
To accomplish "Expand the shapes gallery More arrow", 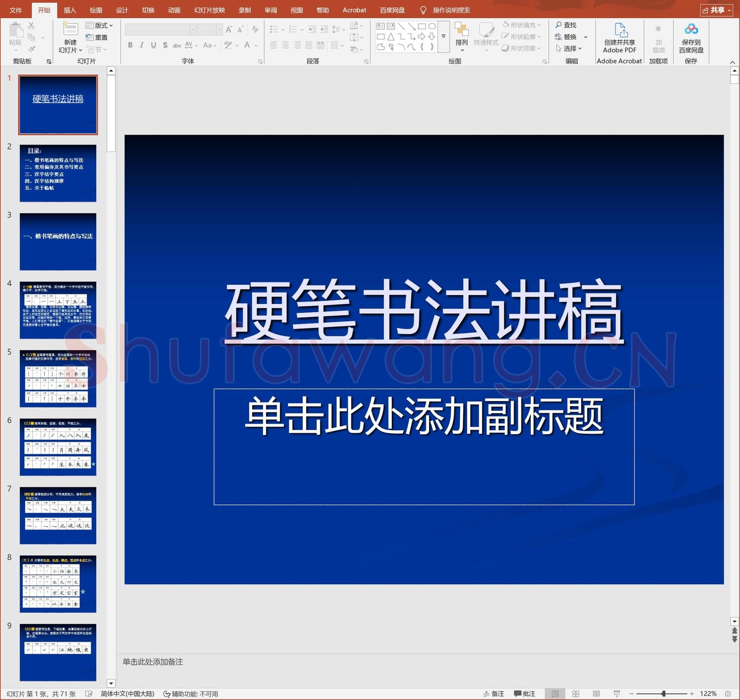I will click(x=444, y=36).
